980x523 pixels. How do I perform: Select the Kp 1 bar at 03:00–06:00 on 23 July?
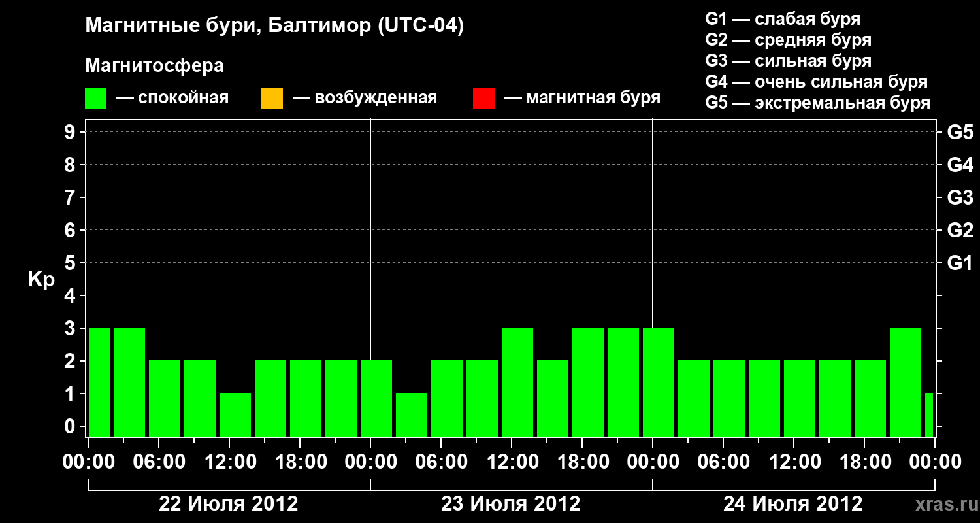[x=412, y=414]
